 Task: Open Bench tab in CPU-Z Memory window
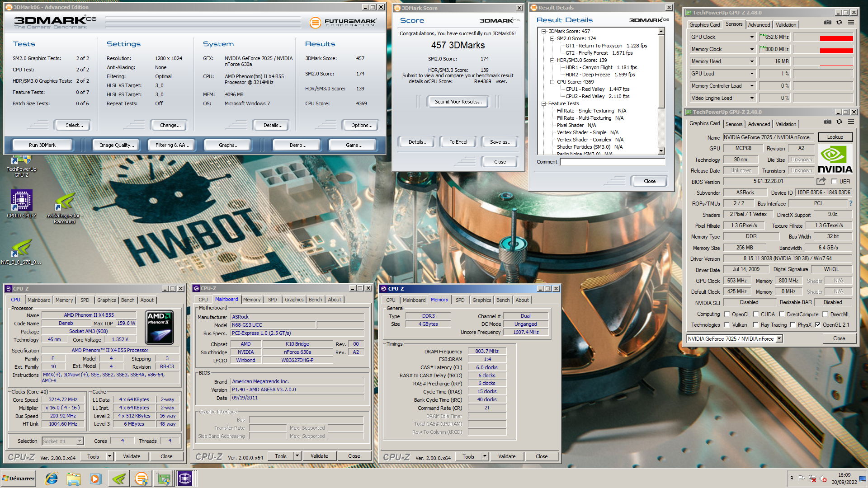coord(503,300)
